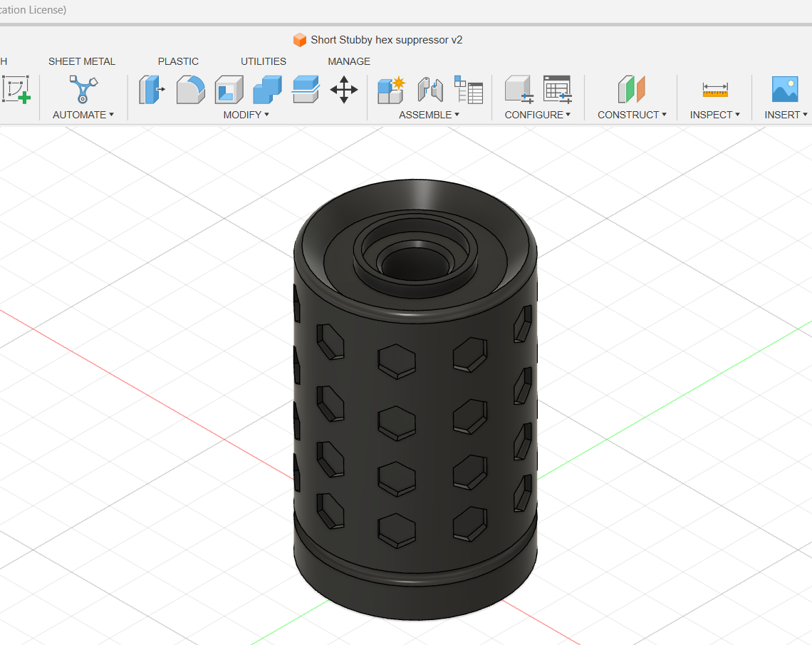Click the New Component icon
812x645 pixels.
click(391, 90)
